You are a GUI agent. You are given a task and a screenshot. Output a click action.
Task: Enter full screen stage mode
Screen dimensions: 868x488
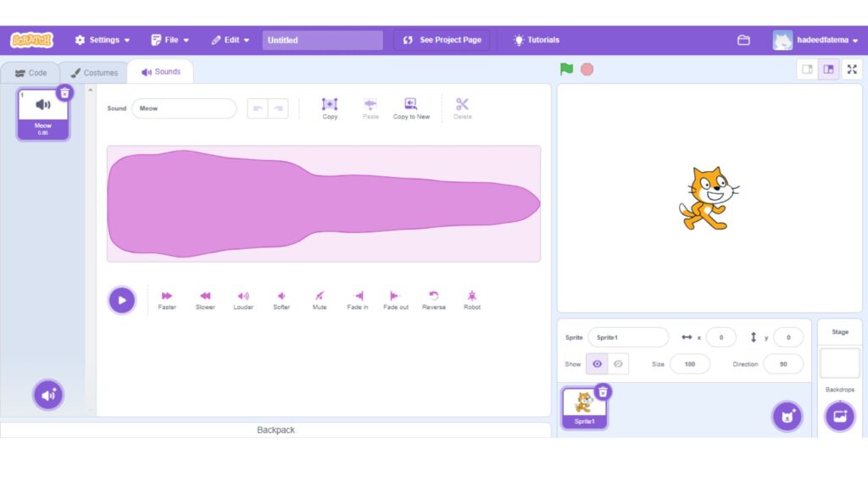[852, 69]
